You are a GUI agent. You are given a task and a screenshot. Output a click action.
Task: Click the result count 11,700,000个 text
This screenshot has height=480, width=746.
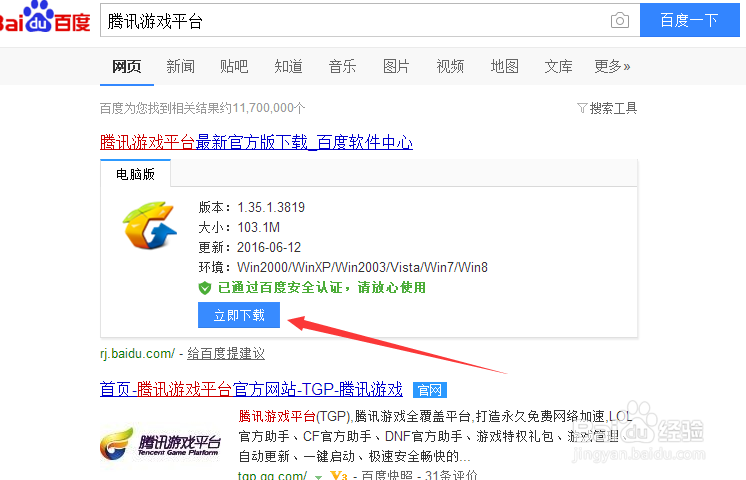(269, 108)
